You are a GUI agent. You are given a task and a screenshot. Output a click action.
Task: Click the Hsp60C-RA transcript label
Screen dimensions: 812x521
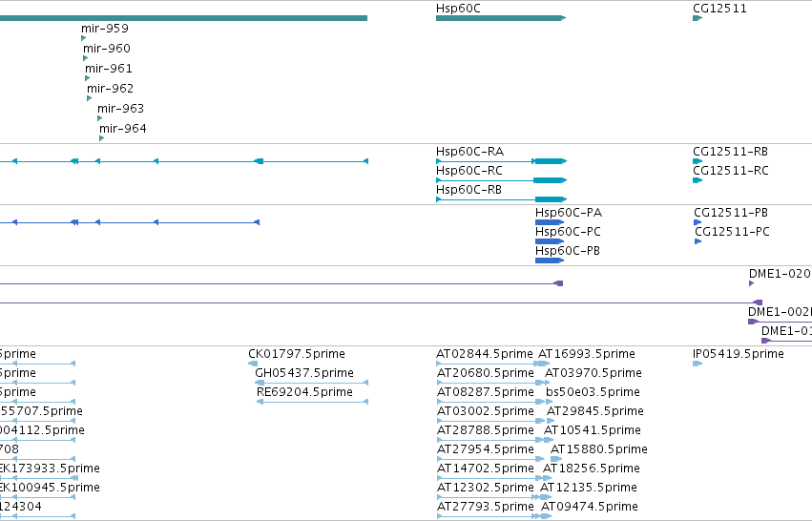pyautogui.click(x=469, y=152)
